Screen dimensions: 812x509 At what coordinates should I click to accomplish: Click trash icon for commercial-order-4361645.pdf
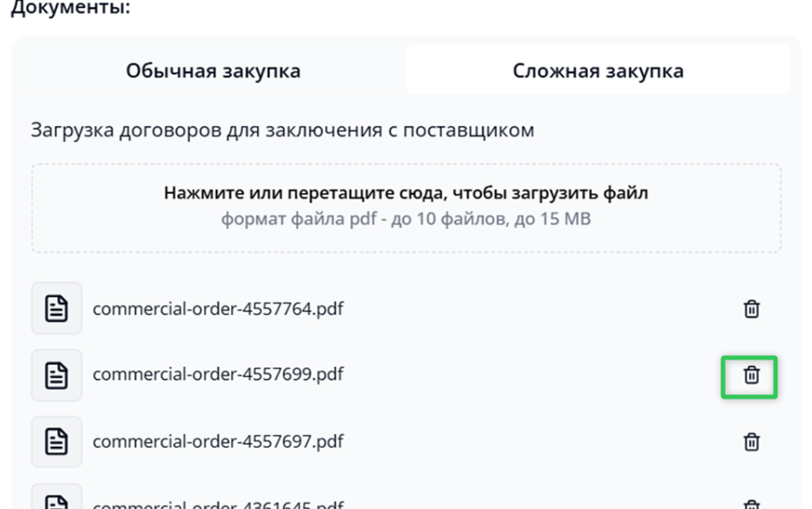(752, 504)
